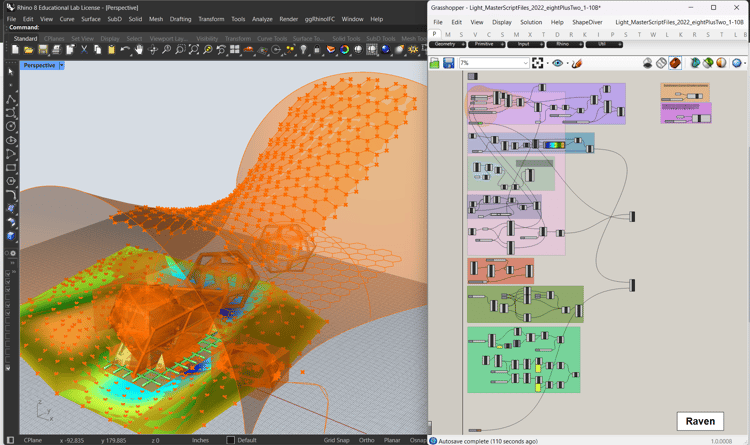
Task: Toggle shaded preview mode in Grasshopper
Action: pos(675,63)
